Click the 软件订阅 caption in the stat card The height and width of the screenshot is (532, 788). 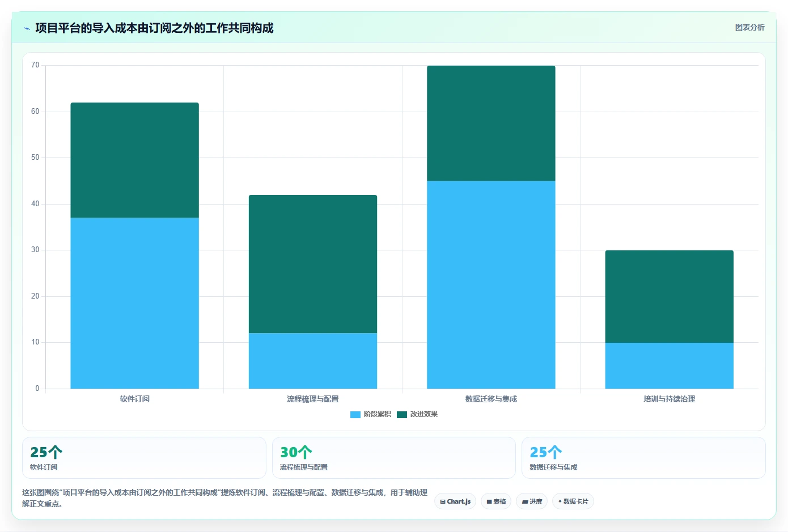click(x=44, y=467)
